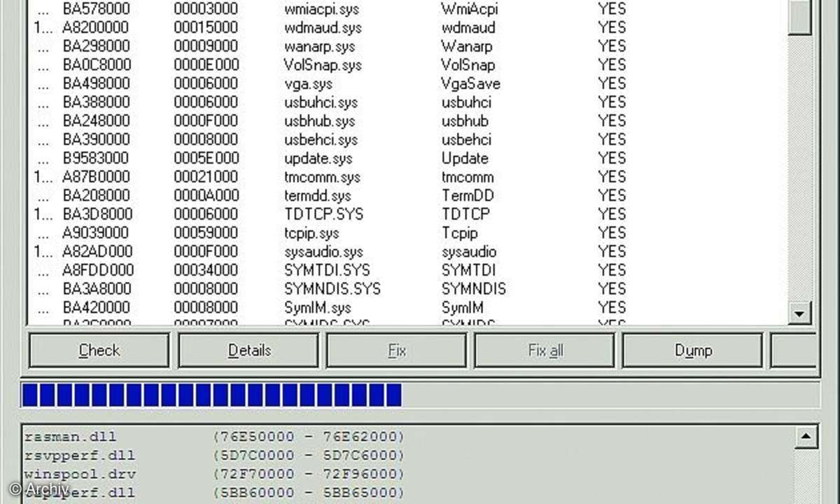Click the rasman.dll log entry
This screenshot has height=504, width=840.
click(70, 437)
